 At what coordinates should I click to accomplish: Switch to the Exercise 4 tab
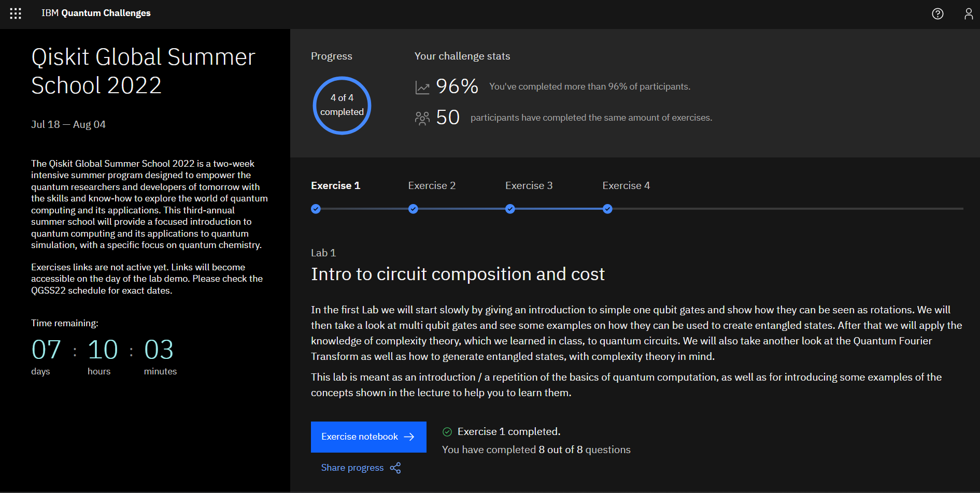pos(626,185)
